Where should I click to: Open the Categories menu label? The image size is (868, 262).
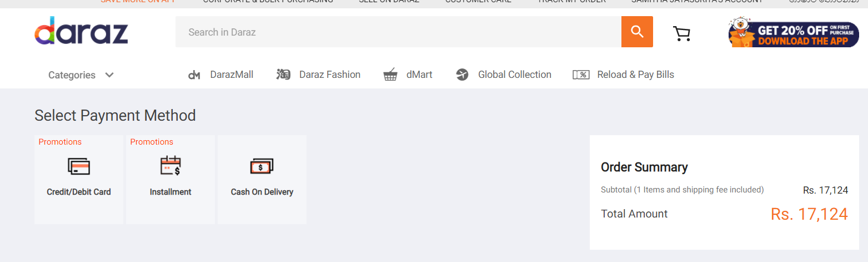[x=72, y=75]
